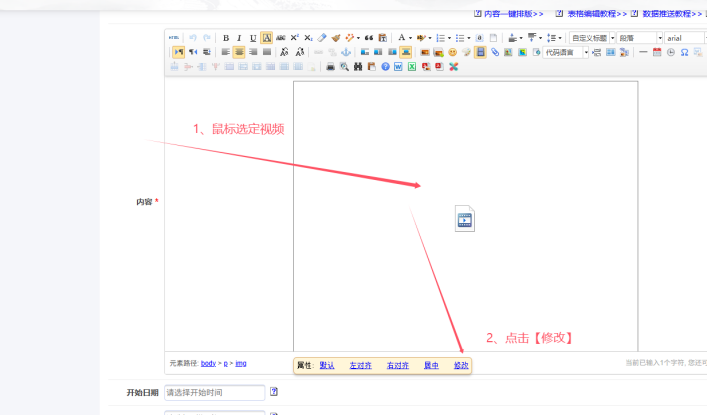Toggle the highlighted video insert button
The image size is (708, 415).
click(x=481, y=52)
